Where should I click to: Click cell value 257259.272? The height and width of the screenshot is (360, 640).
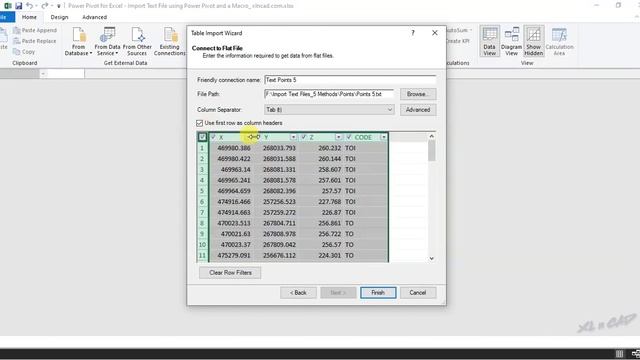pos(279,213)
